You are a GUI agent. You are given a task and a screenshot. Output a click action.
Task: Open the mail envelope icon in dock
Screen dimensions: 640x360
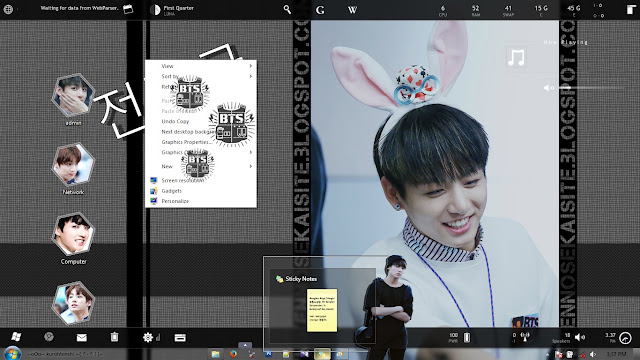(82, 338)
